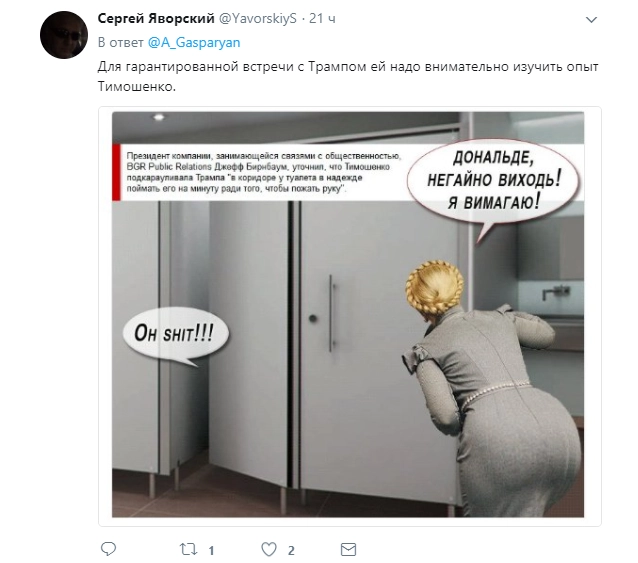
Task: Click the tweet text about Тимошенко
Action: (x=348, y=76)
